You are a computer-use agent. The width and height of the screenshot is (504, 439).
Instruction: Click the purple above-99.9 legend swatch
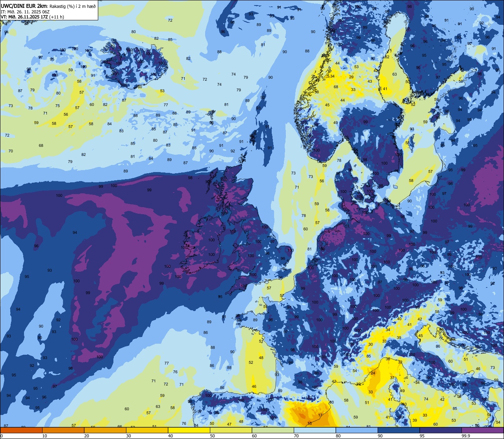click(x=482, y=430)
